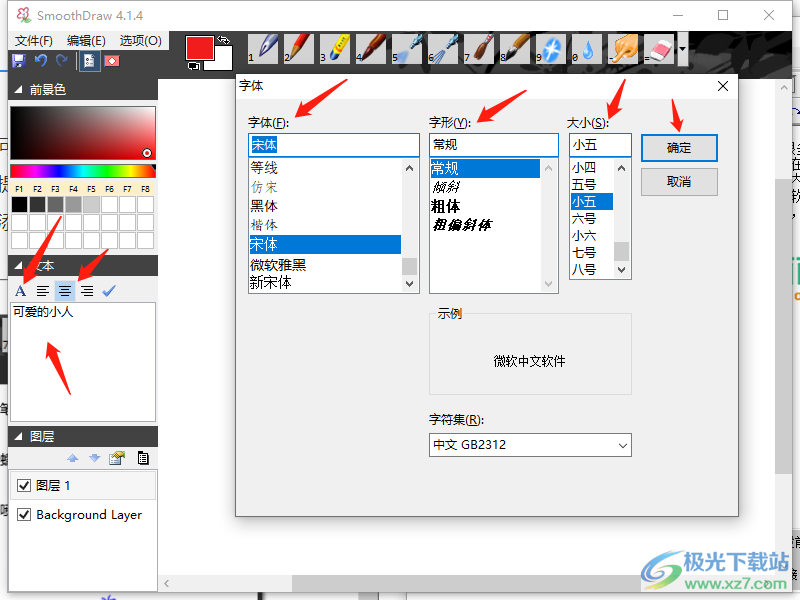
Task: Select the star sparkle tool number 9
Action: click(551, 49)
